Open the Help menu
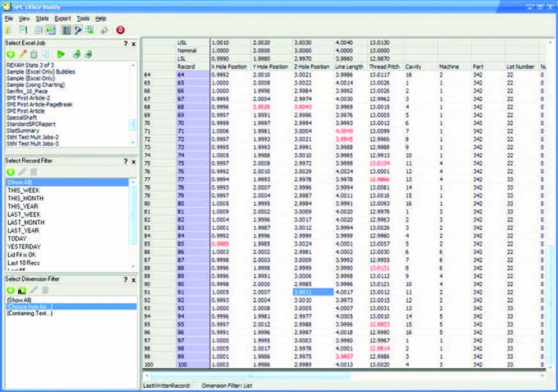 tap(101, 19)
